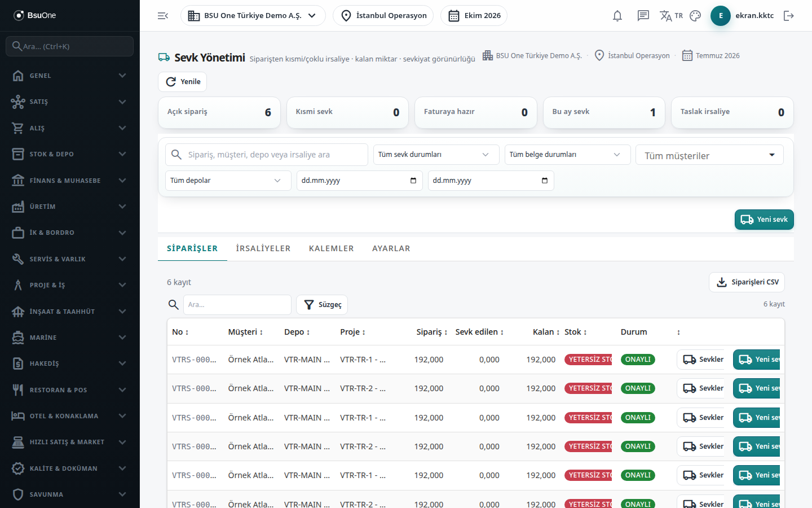Screen dimensions: 812x508
Task: Click the Yeni sevk button above tabs
Action: 764,220
